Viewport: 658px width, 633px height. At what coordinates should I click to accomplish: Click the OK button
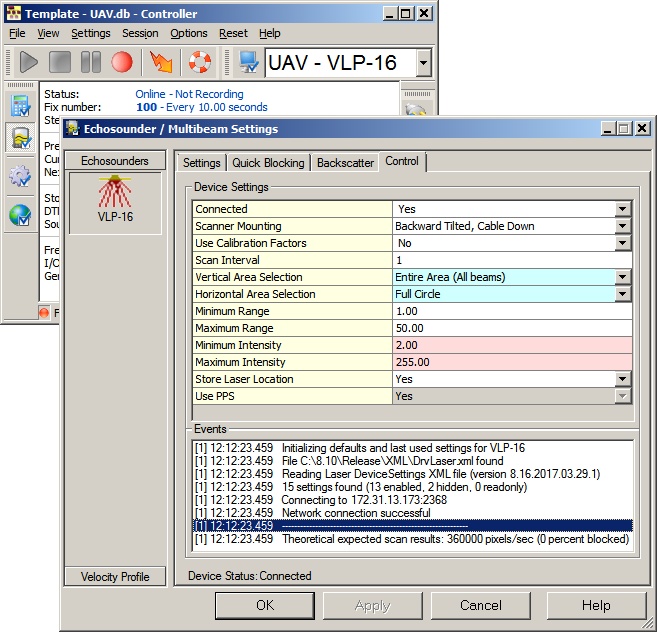click(x=265, y=605)
